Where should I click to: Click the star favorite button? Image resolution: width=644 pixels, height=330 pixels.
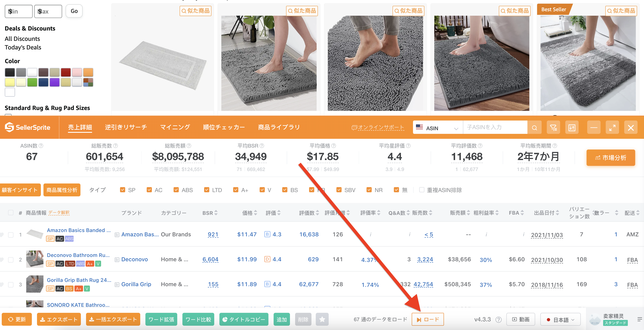click(322, 319)
